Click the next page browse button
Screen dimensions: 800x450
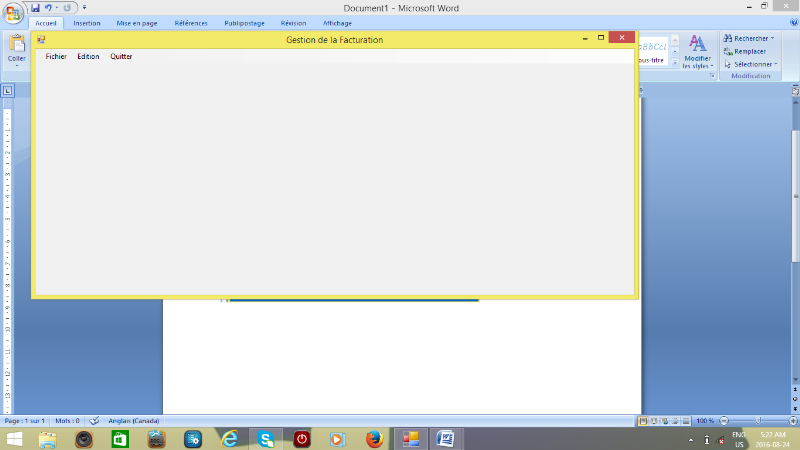pos(795,409)
